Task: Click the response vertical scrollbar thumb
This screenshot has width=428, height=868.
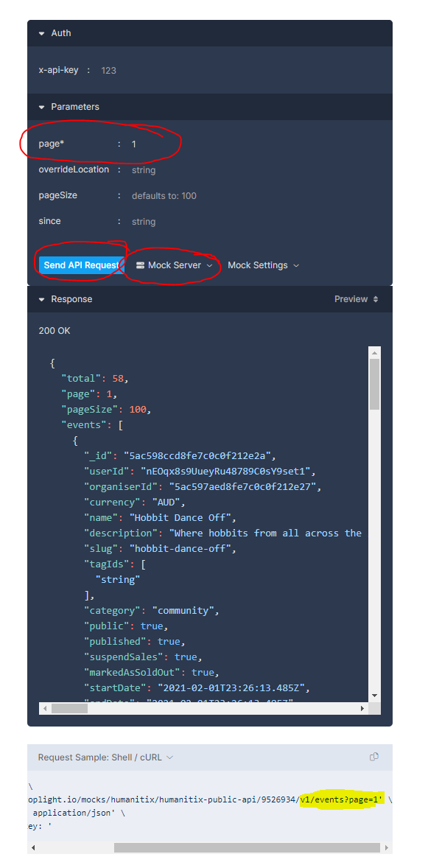Action: point(375,384)
